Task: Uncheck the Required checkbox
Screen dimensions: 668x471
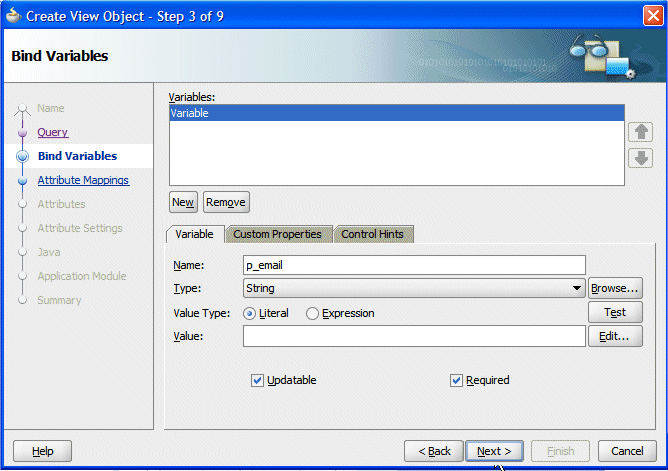Action: coord(456,380)
